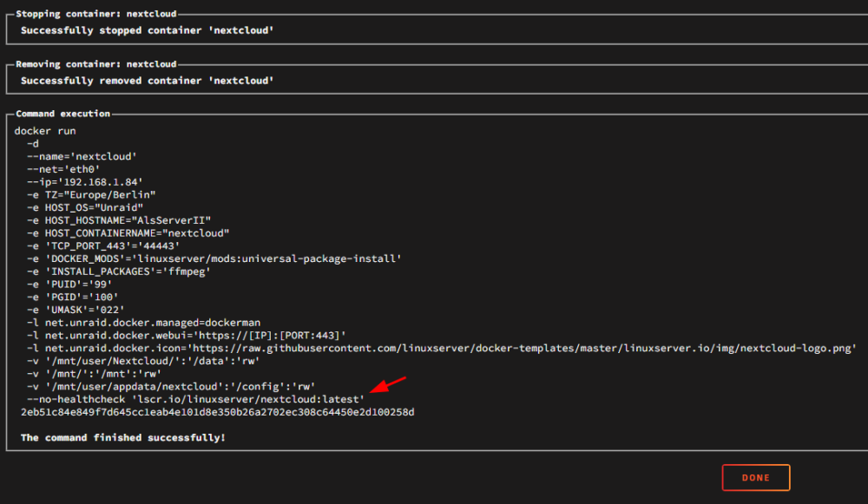Click the '/mnt/user/Nextcloud/' volume mapping line

click(143, 361)
